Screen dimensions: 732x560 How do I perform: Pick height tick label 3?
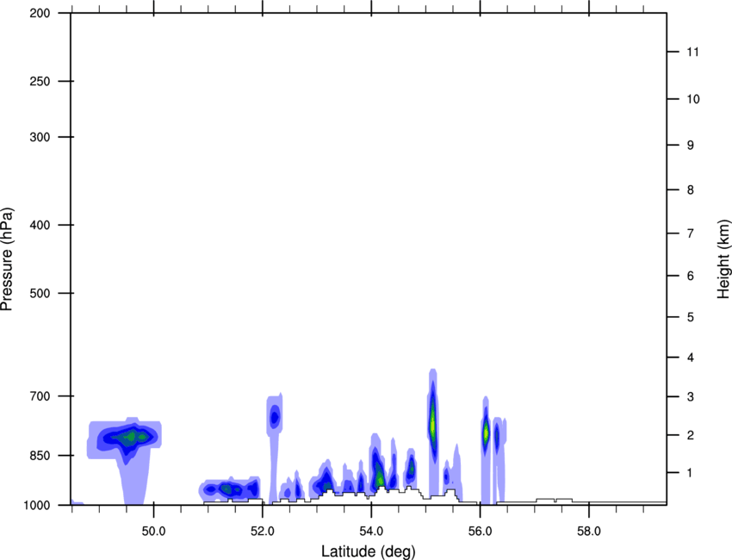point(691,396)
